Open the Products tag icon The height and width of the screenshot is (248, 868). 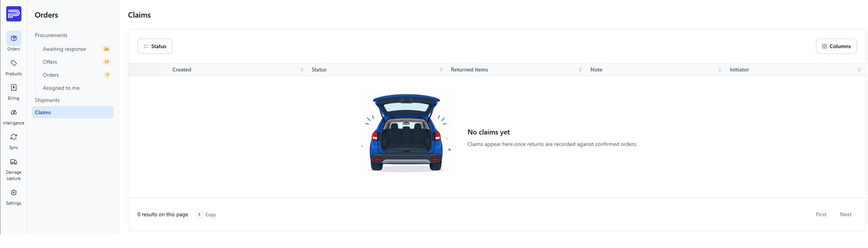point(14,63)
